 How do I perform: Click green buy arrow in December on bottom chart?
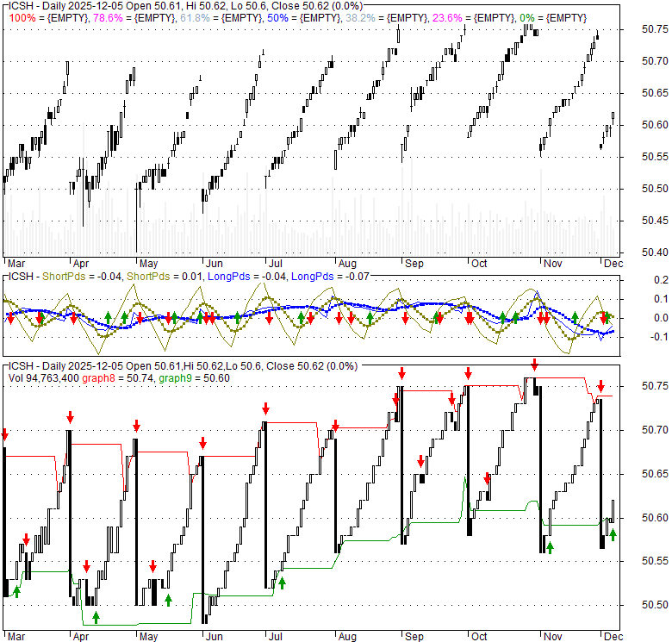click(613, 535)
